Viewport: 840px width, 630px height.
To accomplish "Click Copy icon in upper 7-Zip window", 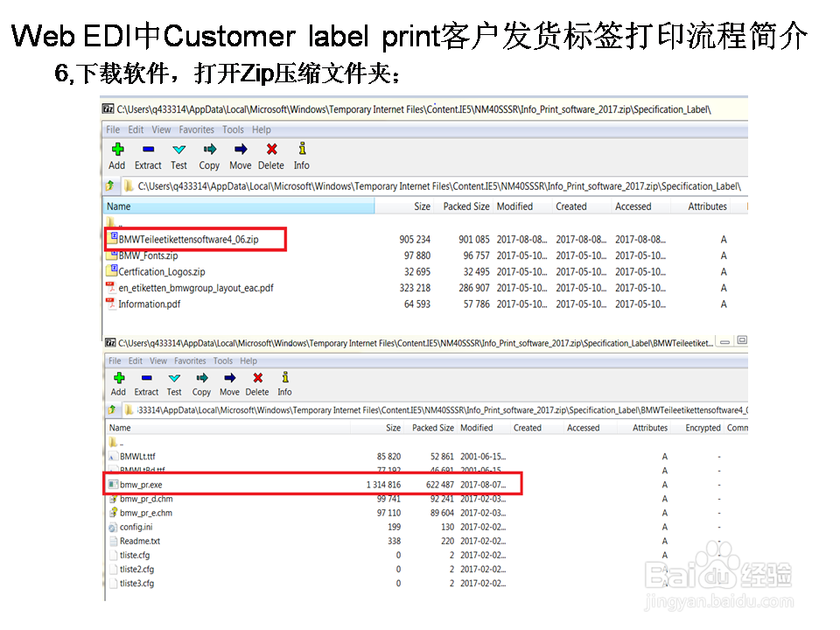I will click(x=209, y=149).
